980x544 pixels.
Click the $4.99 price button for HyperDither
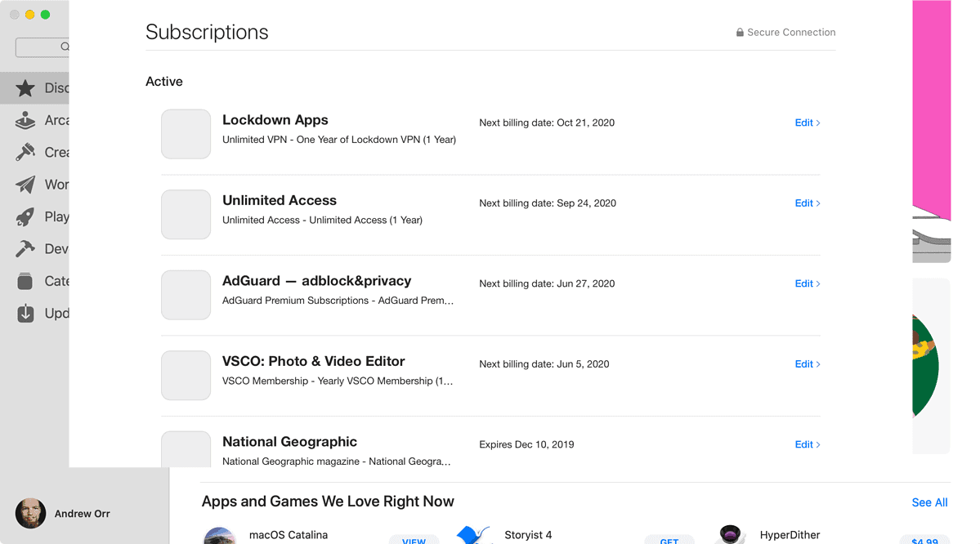(x=924, y=540)
